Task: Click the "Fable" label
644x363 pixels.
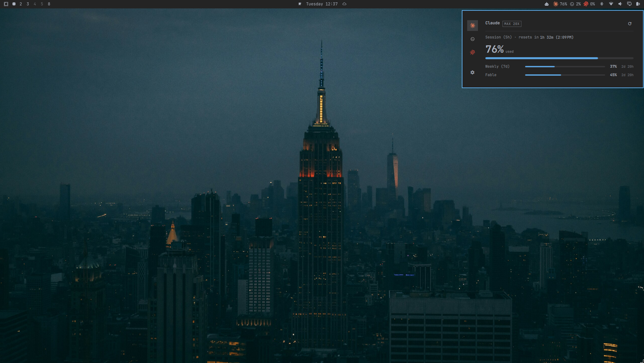Action: [491, 75]
